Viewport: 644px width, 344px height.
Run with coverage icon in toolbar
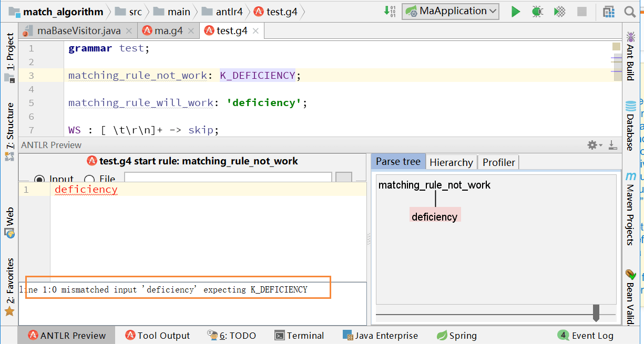tap(560, 12)
